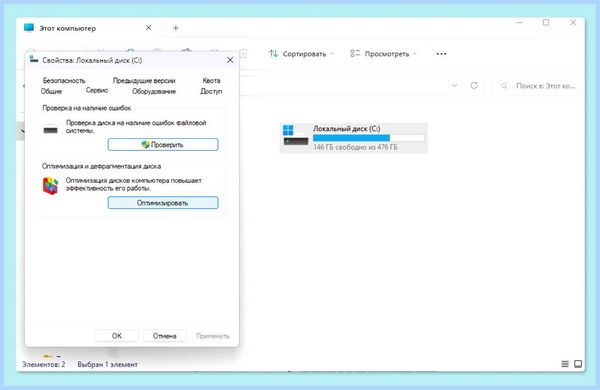The height and width of the screenshot is (390, 600).
Task: Click the C: drive usage bar
Action: click(368, 138)
